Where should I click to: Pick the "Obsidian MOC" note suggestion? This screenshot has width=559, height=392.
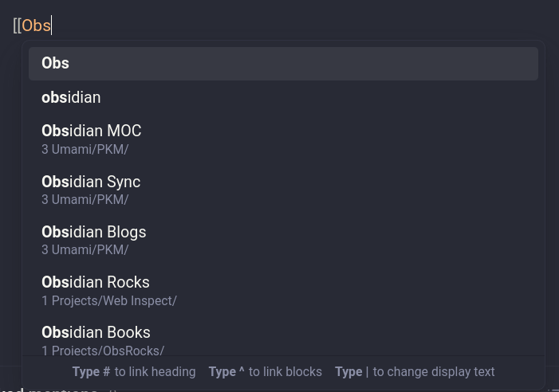coord(283,139)
